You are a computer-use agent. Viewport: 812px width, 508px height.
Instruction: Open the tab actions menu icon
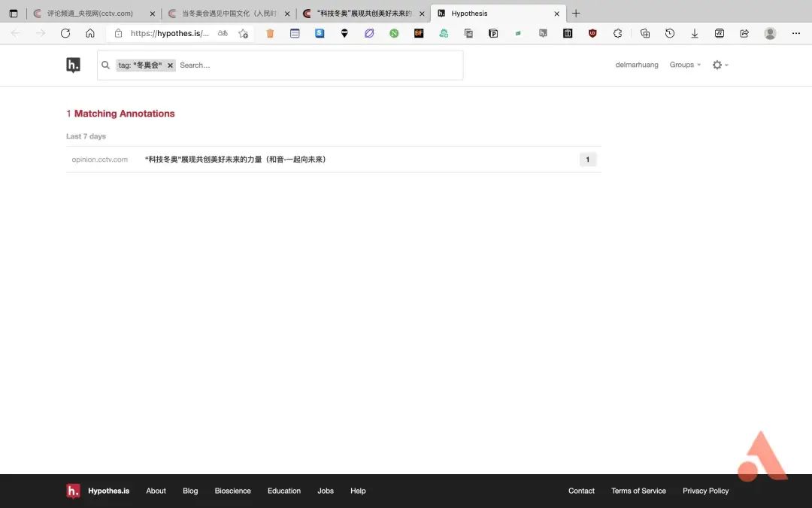(14, 14)
